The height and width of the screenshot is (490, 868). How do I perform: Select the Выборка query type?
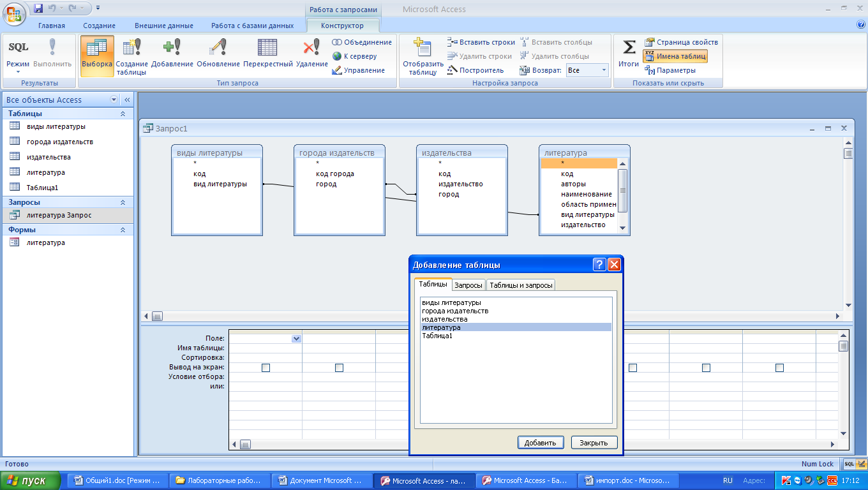(97, 55)
